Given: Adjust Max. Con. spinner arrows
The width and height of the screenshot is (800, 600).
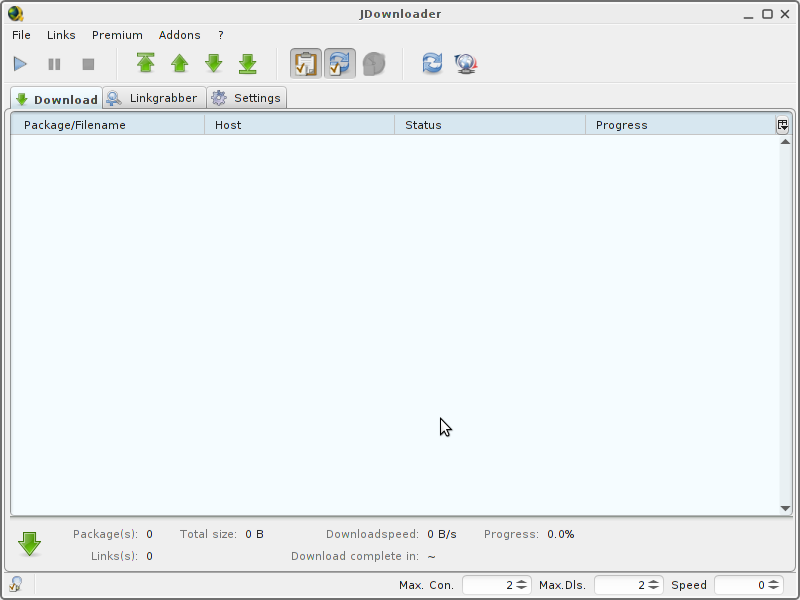Looking at the screenshot, I should pyautogui.click(x=521, y=585).
